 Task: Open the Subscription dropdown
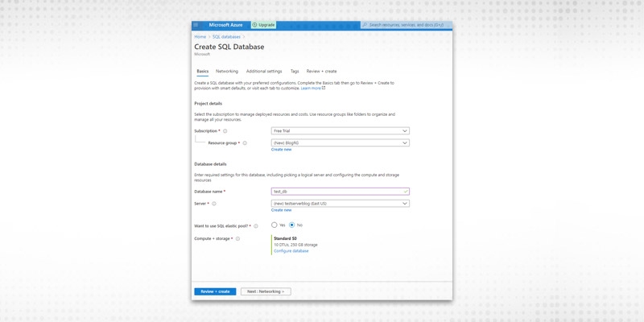pyautogui.click(x=340, y=130)
